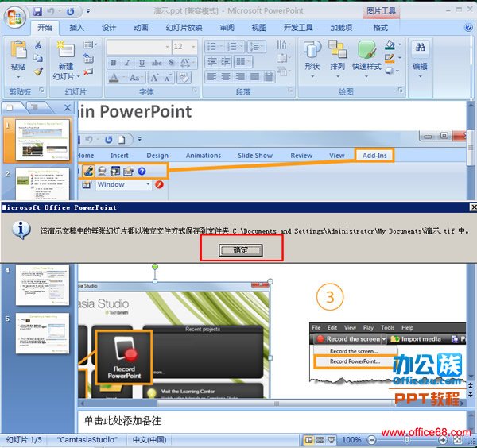The image size is (477, 448).
Task: Undo the last action in the quick access toolbar
Action: 51,12
